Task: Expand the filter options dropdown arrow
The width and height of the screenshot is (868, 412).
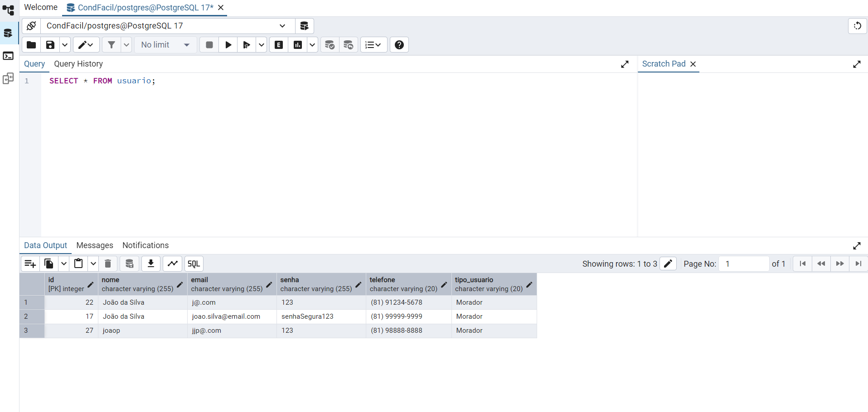Action: pos(126,45)
